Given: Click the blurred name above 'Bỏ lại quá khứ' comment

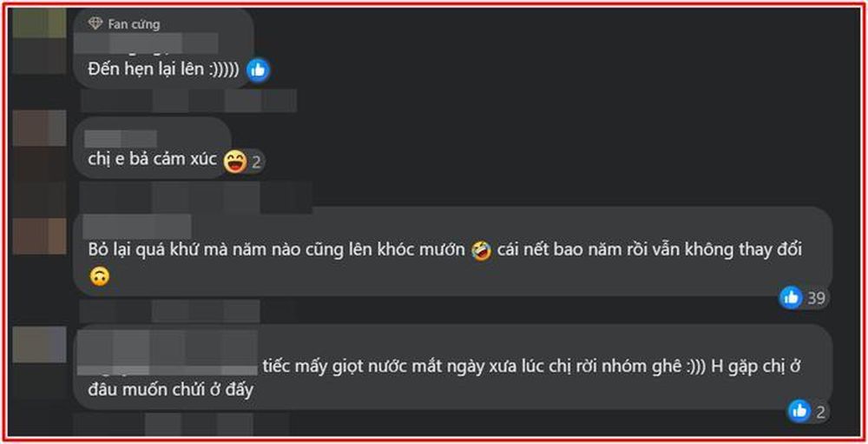Looking at the screenshot, I should coord(137,226).
